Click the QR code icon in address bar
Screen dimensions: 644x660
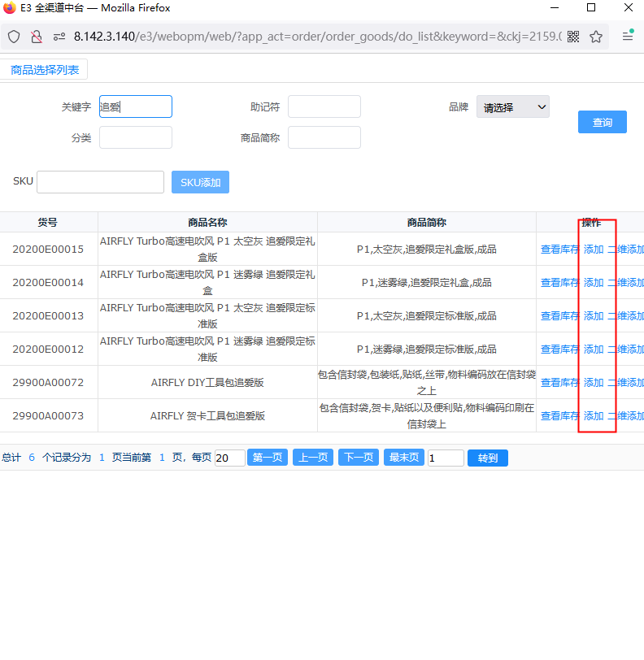(x=573, y=37)
